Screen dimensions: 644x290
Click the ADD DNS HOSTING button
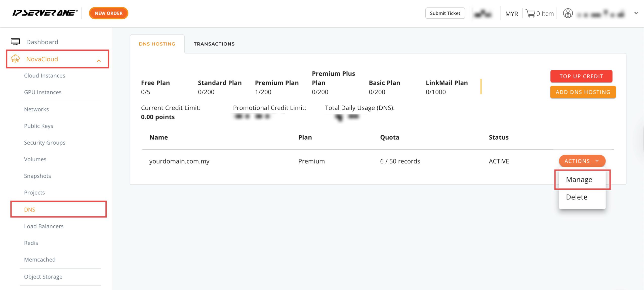coord(583,92)
